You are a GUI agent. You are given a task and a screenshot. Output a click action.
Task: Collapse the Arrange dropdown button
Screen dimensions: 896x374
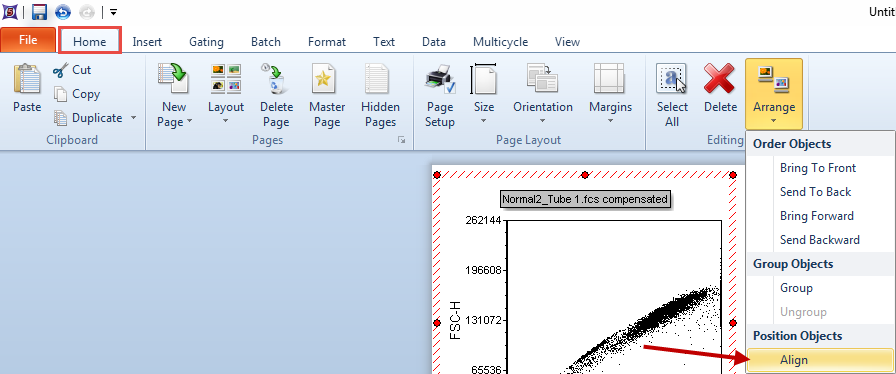click(x=774, y=94)
